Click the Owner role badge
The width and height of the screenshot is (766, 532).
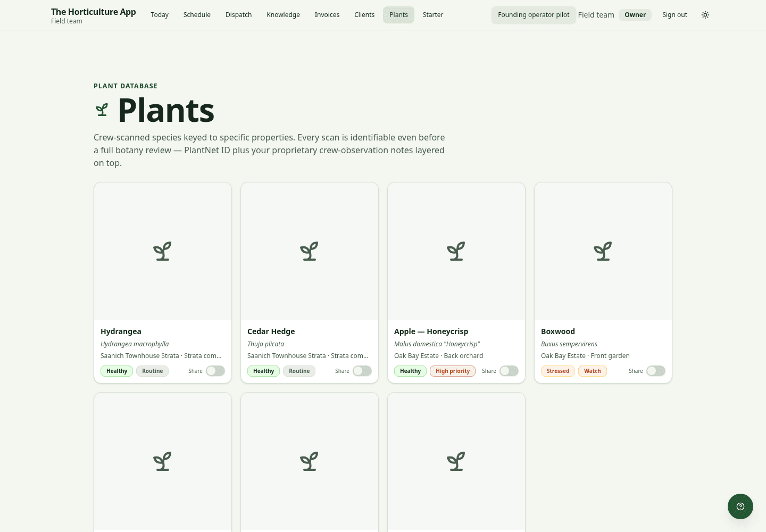click(x=635, y=15)
